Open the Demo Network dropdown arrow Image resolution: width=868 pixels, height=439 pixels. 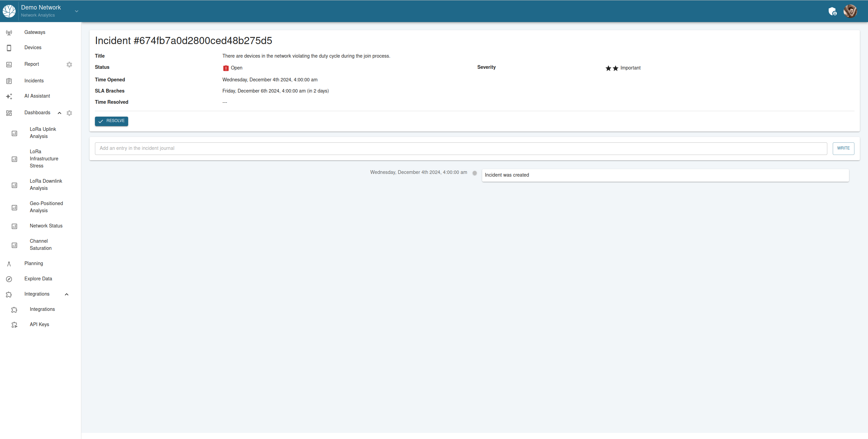click(77, 11)
